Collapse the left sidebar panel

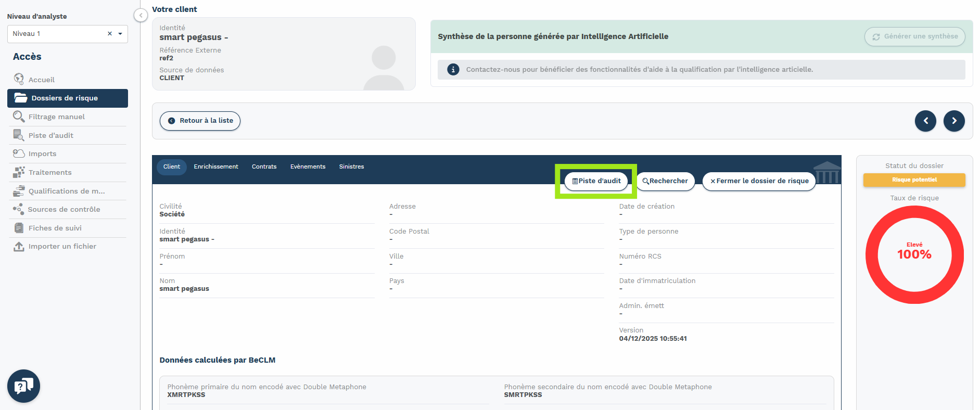(x=141, y=15)
